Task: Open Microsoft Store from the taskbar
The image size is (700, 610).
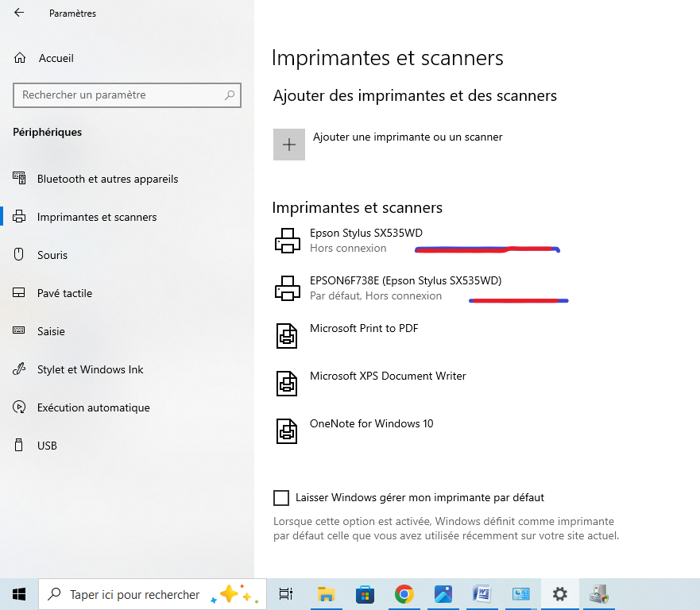Action: click(365, 594)
